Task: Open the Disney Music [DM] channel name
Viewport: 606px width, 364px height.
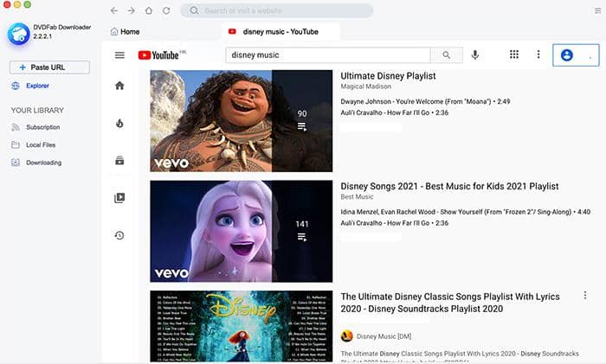Action: (384, 336)
